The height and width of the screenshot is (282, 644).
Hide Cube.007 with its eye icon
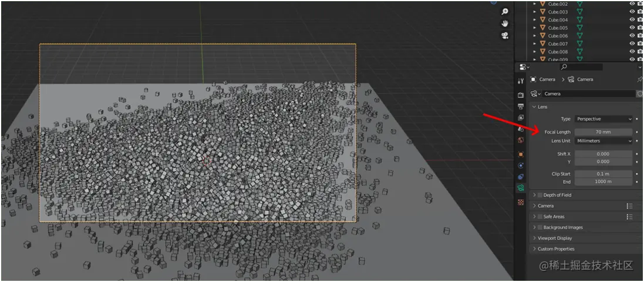click(x=632, y=43)
